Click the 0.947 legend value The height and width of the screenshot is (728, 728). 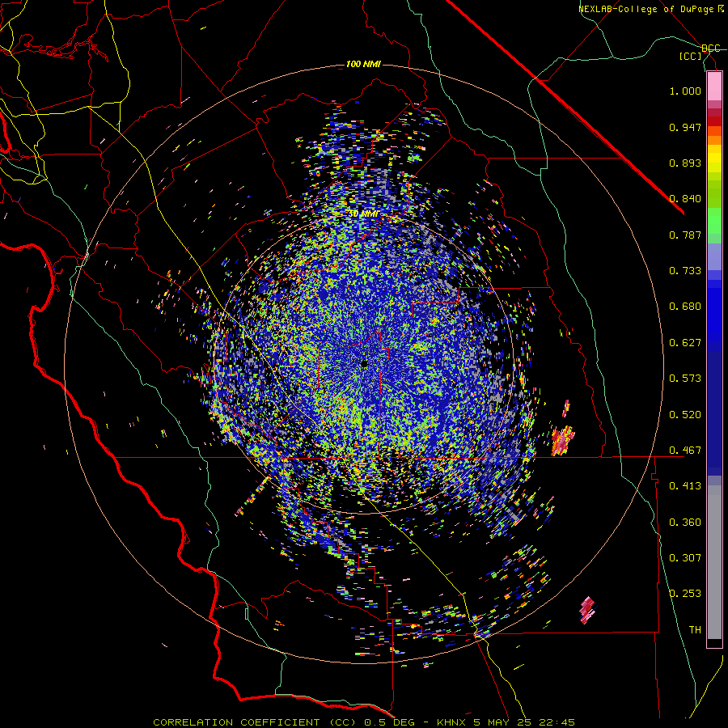685,127
